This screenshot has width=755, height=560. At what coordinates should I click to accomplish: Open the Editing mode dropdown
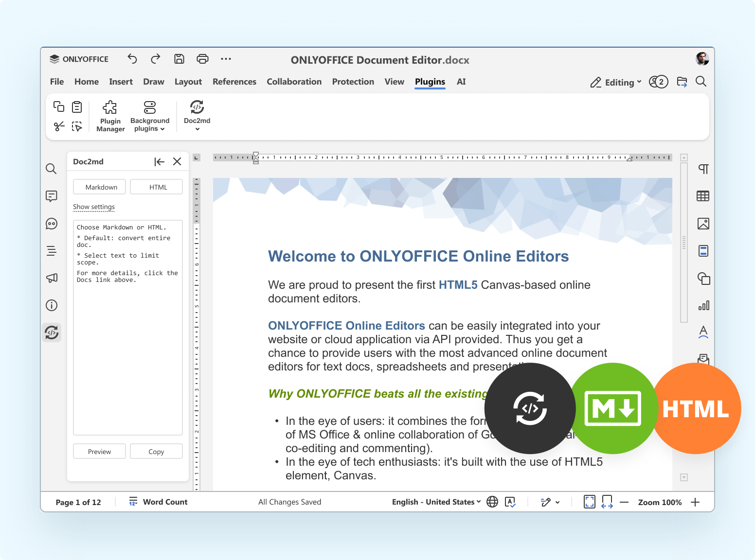616,82
